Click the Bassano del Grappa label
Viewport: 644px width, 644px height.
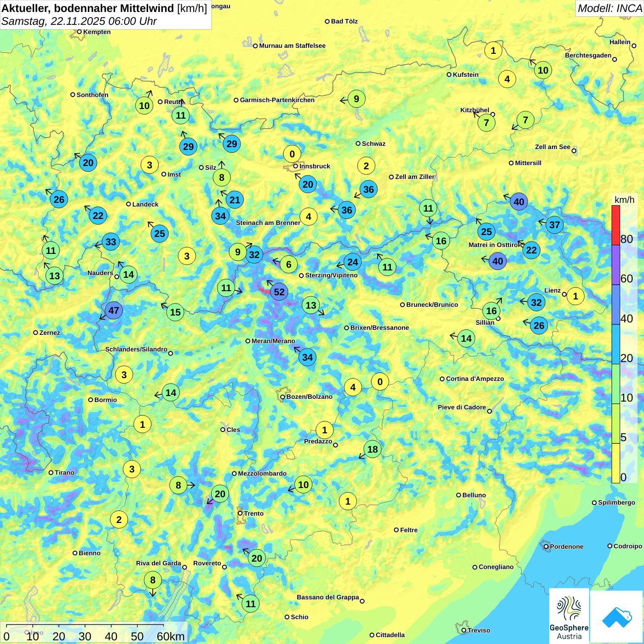point(328,597)
